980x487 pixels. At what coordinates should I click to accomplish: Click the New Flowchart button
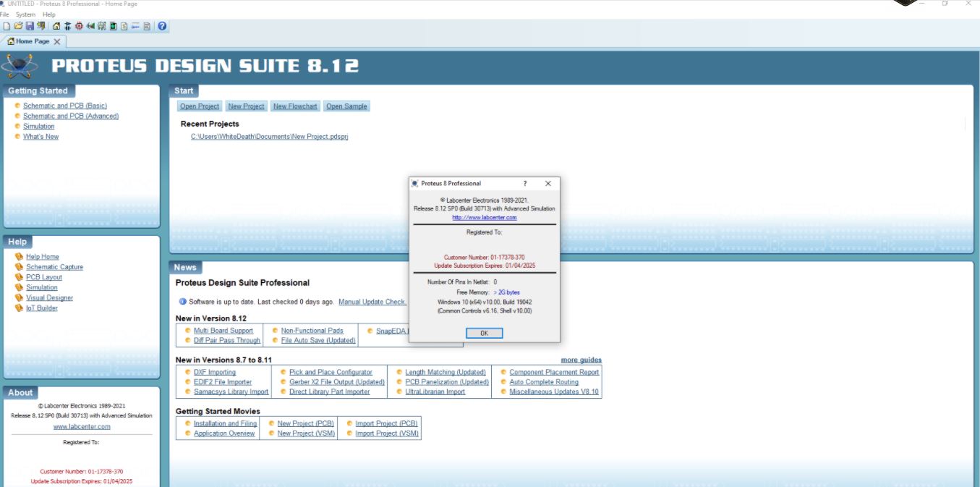point(295,106)
